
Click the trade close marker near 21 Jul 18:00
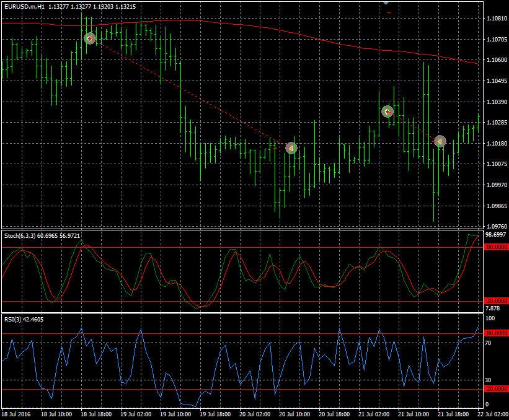440,141
